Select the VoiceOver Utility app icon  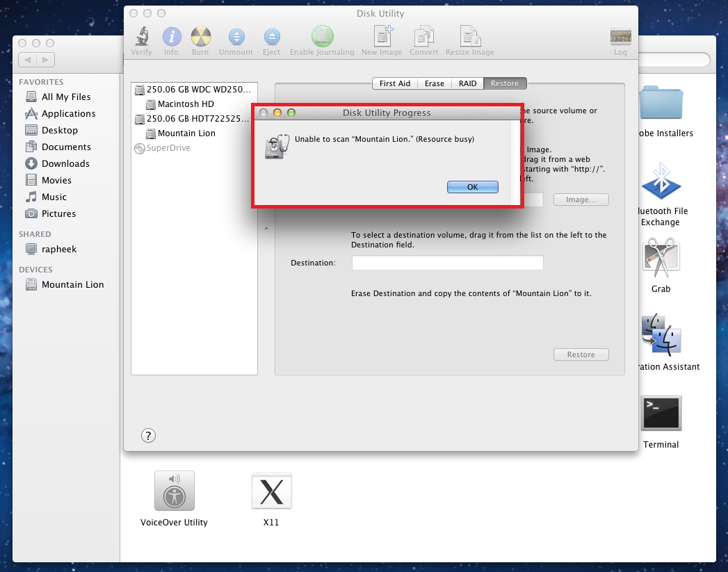pyautogui.click(x=174, y=491)
